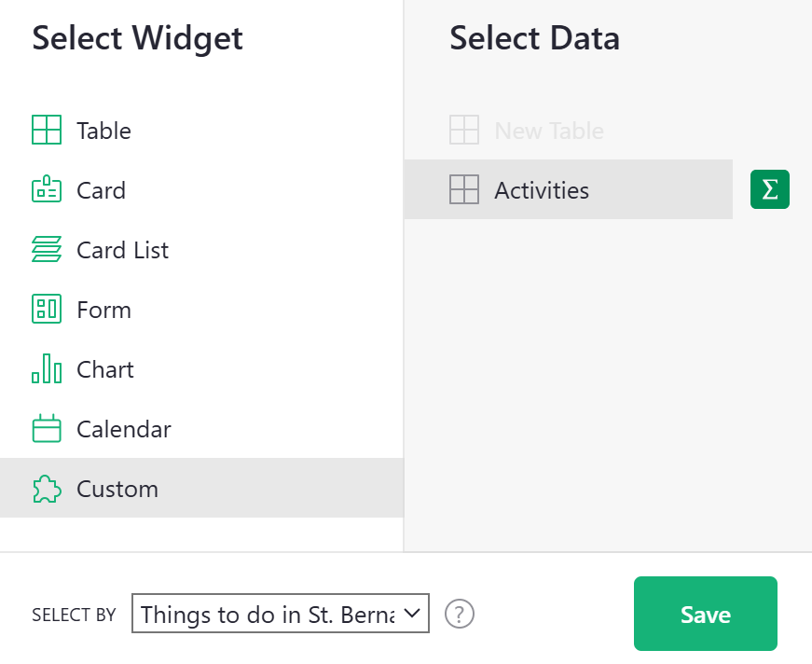Click the Save button

705,614
